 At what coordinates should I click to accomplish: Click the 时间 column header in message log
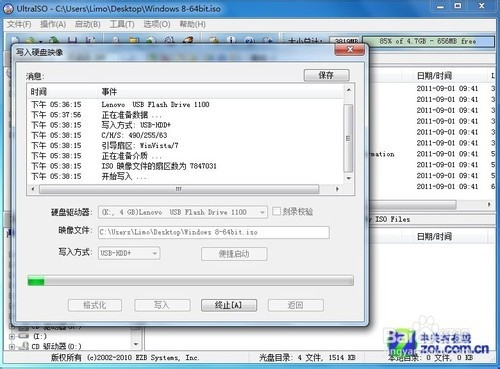[63, 92]
